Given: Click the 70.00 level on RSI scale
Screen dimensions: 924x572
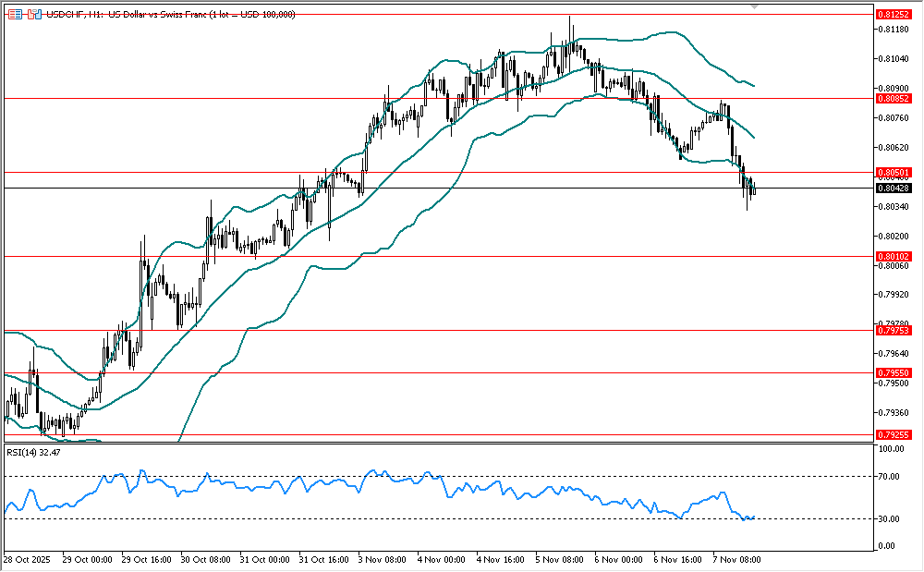Looking at the screenshot, I should (889, 477).
